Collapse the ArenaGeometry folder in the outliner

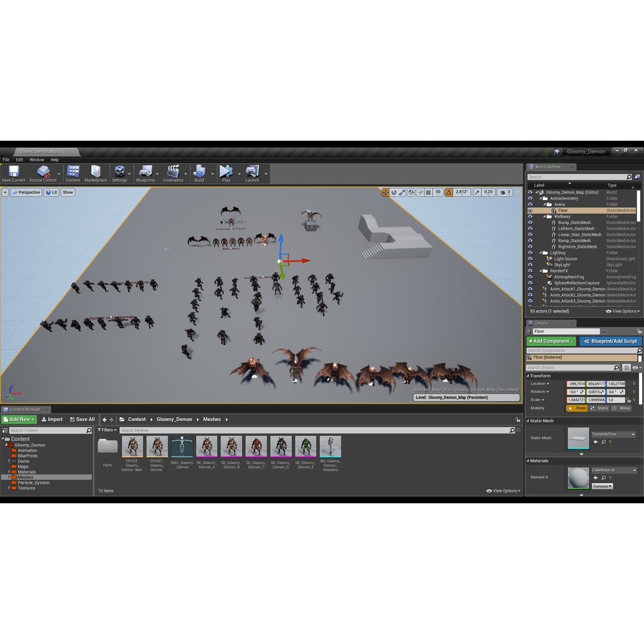pos(540,199)
